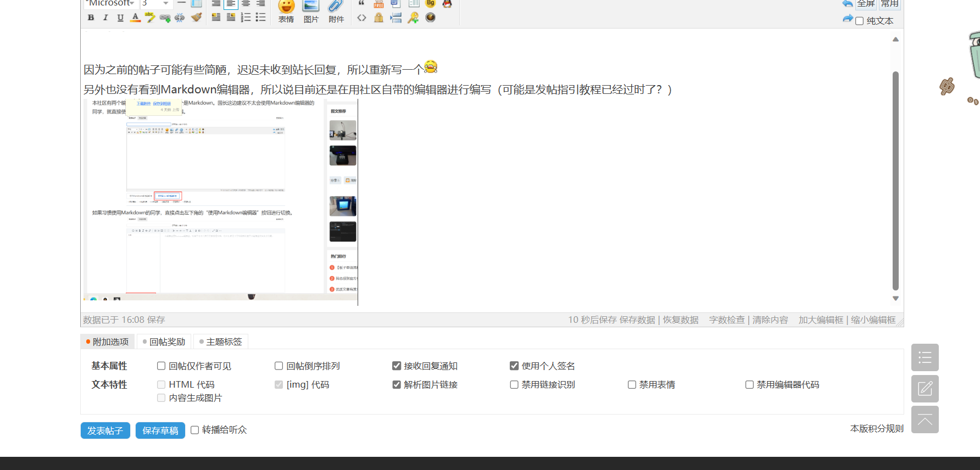Apply italic formatting
Image resolution: width=980 pixels, height=470 pixels.
pos(105,18)
